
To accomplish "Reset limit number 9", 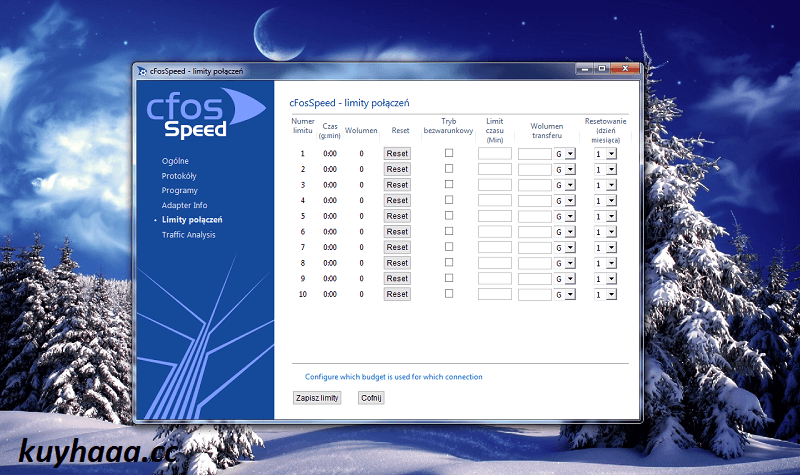I will point(397,279).
